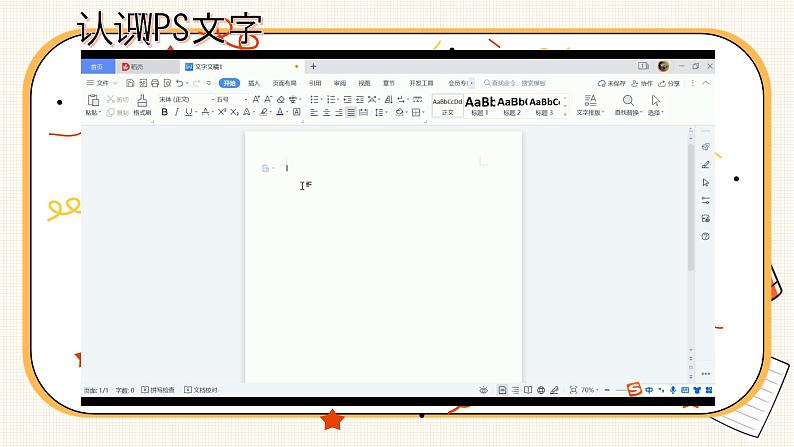Click the Redo arrow icon
794x447 pixels.
tap(196, 83)
